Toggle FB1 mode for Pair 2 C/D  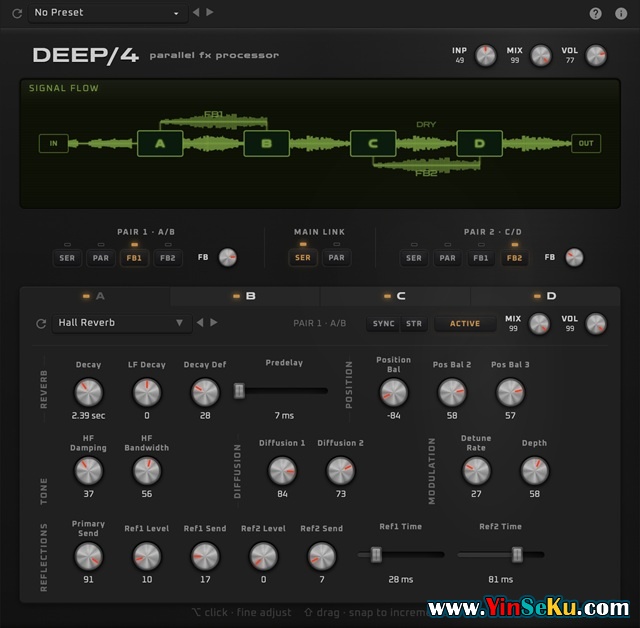481,258
